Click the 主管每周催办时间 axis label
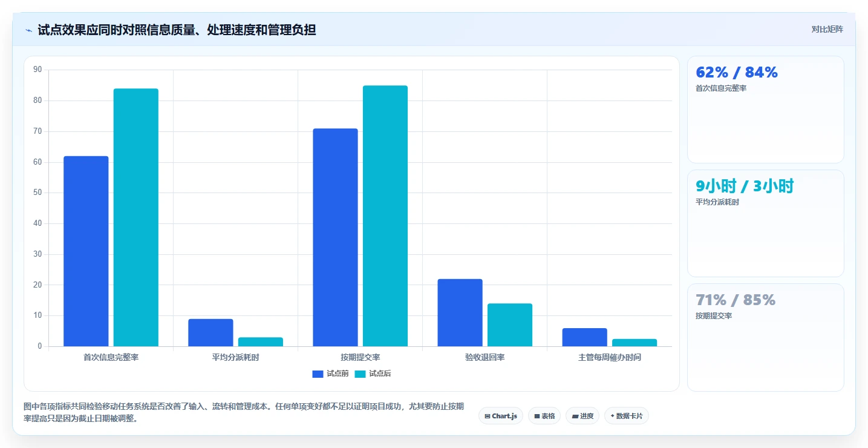Image resolution: width=868 pixels, height=448 pixels. pyautogui.click(x=610, y=357)
